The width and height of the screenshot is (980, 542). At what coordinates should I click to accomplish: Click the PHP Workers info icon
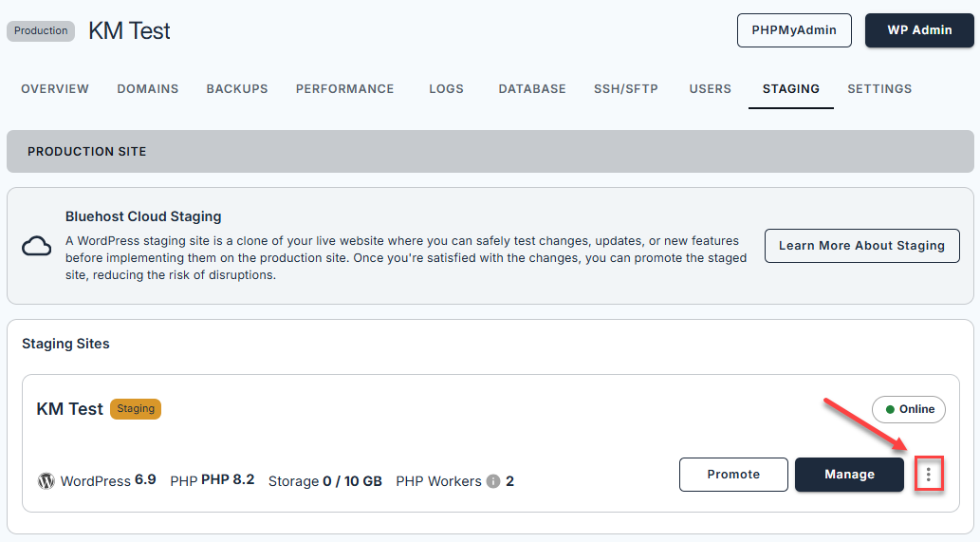[493, 481]
